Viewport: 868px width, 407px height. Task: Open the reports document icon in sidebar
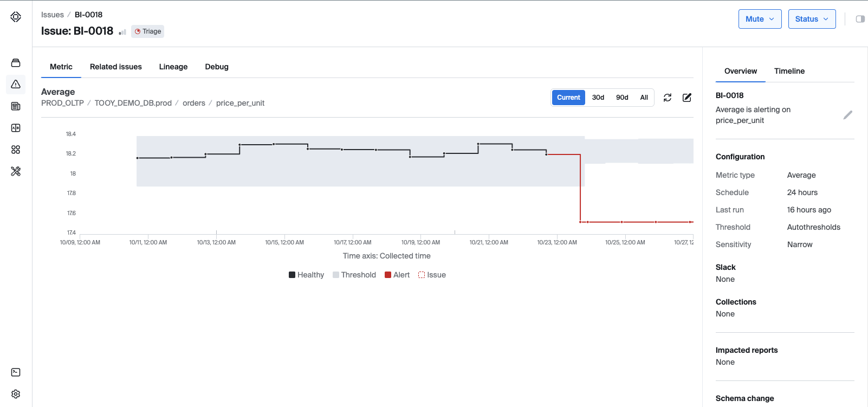[x=16, y=106]
